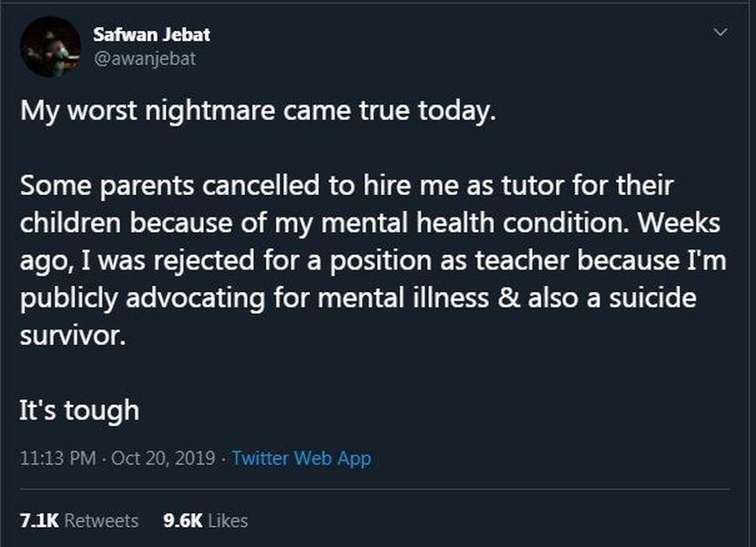Click Safwan Jebat's profile avatar
The image size is (756, 547).
click(x=50, y=46)
